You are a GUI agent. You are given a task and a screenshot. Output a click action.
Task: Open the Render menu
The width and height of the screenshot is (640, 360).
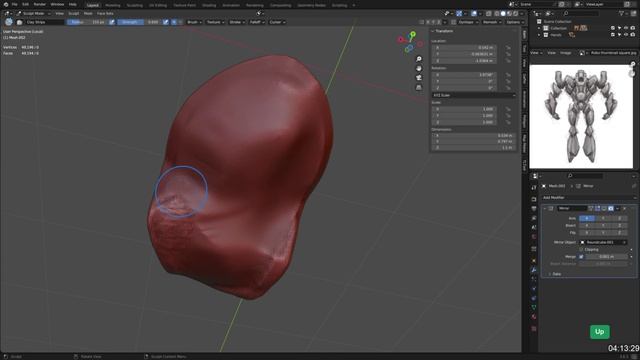pyautogui.click(x=40, y=4)
